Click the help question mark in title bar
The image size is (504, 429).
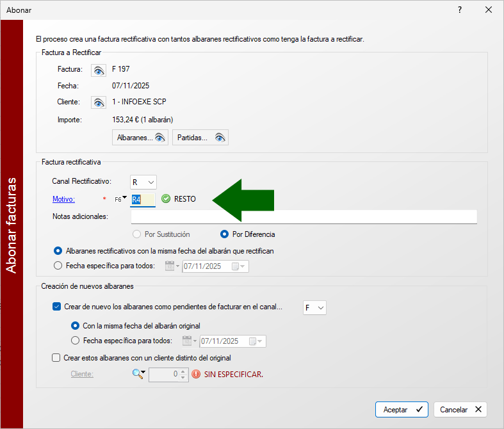[x=460, y=10]
